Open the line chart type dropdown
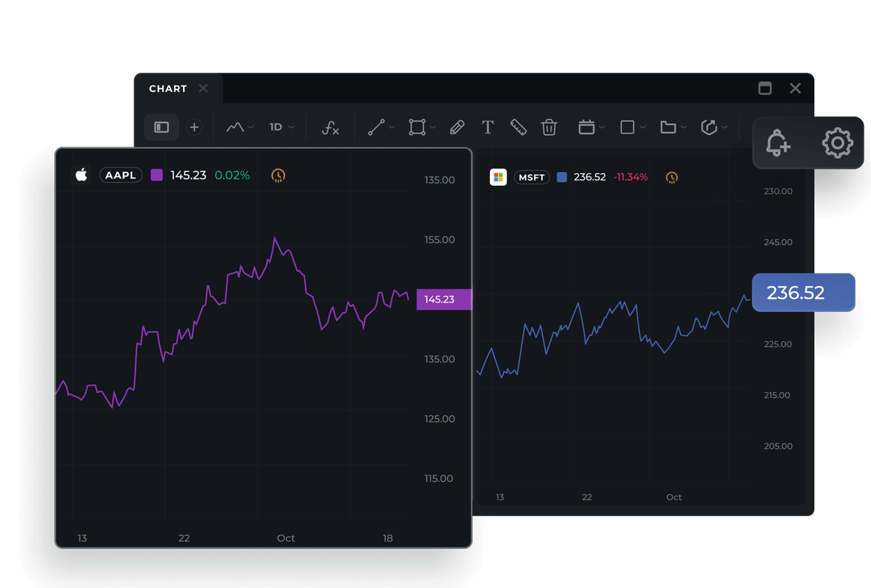871x588 pixels. (x=240, y=127)
